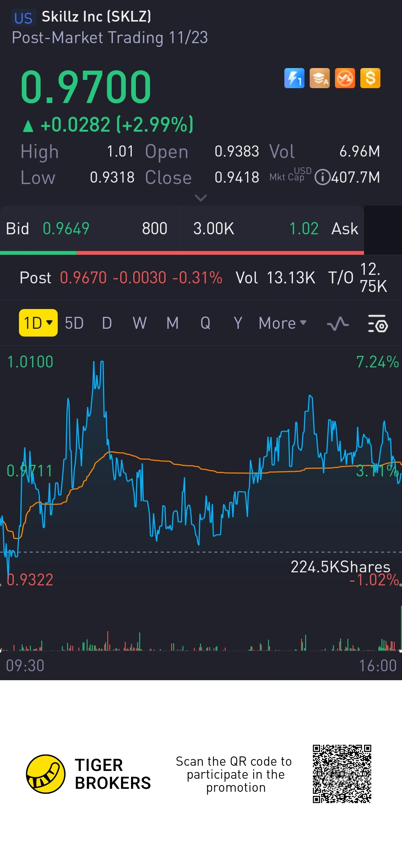Image resolution: width=402 pixels, height=868 pixels.
Task: Switch to the W weekly chart tab
Action: pyautogui.click(x=140, y=323)
